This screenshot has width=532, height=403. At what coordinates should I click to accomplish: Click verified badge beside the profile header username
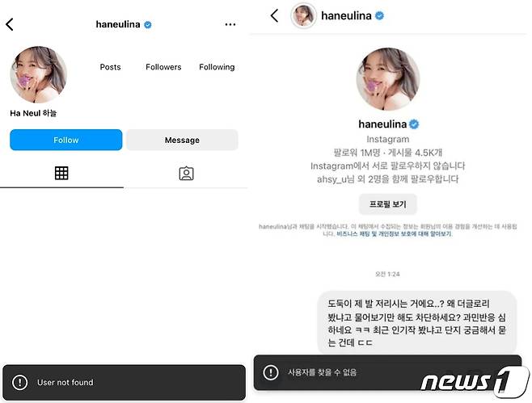click(x=148, y=25)
